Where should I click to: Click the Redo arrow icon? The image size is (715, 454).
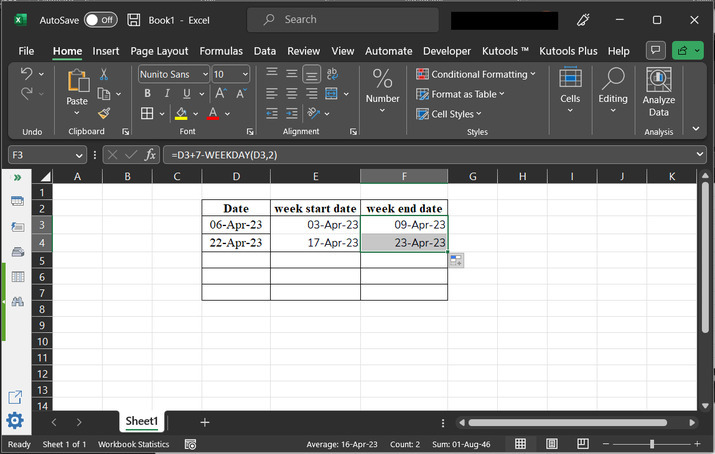coord(26,93)
